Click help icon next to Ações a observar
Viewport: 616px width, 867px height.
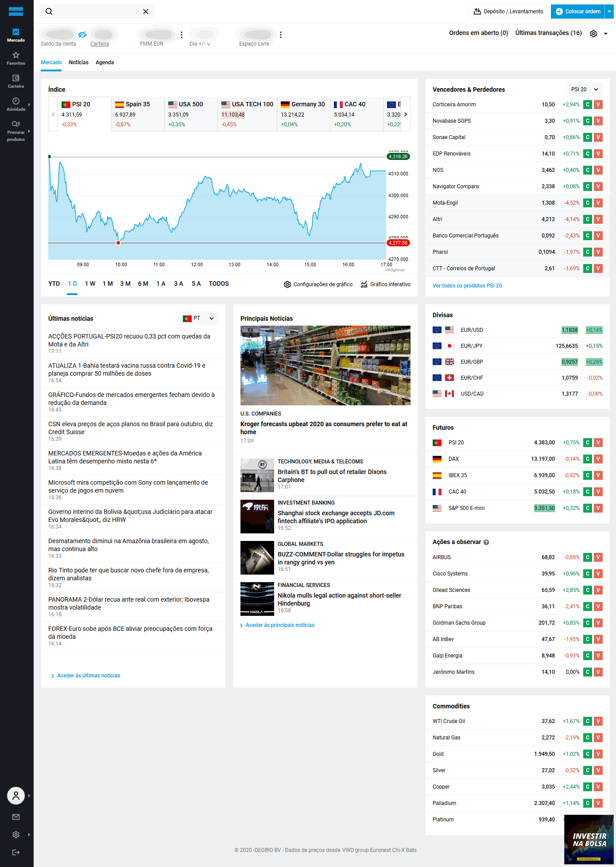pos(486,542)
